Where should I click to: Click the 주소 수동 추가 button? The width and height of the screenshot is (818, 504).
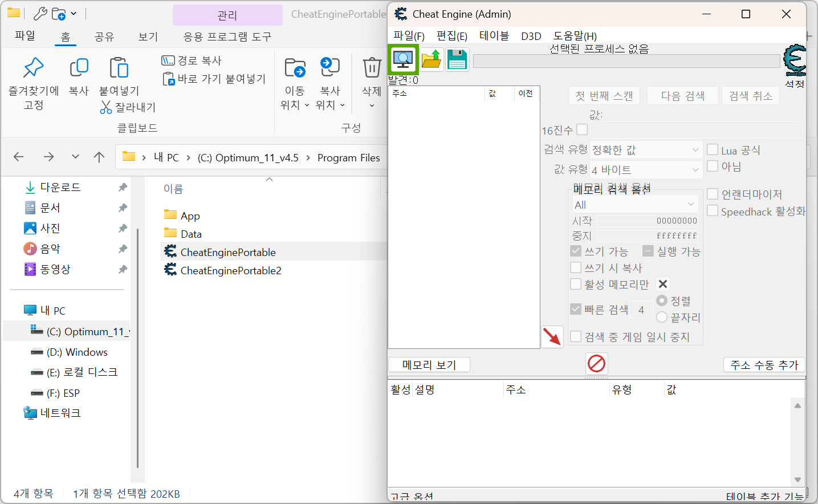click(x=764, y=364)
